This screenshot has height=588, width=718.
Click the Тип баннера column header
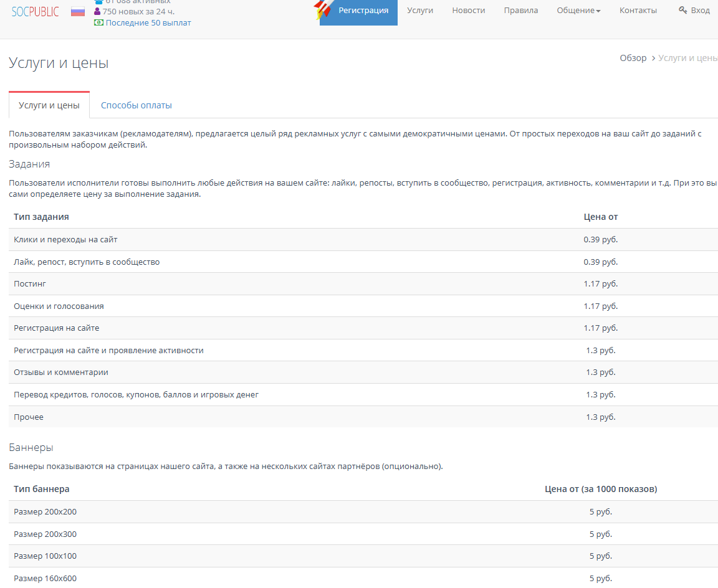[x=42, y=489]
